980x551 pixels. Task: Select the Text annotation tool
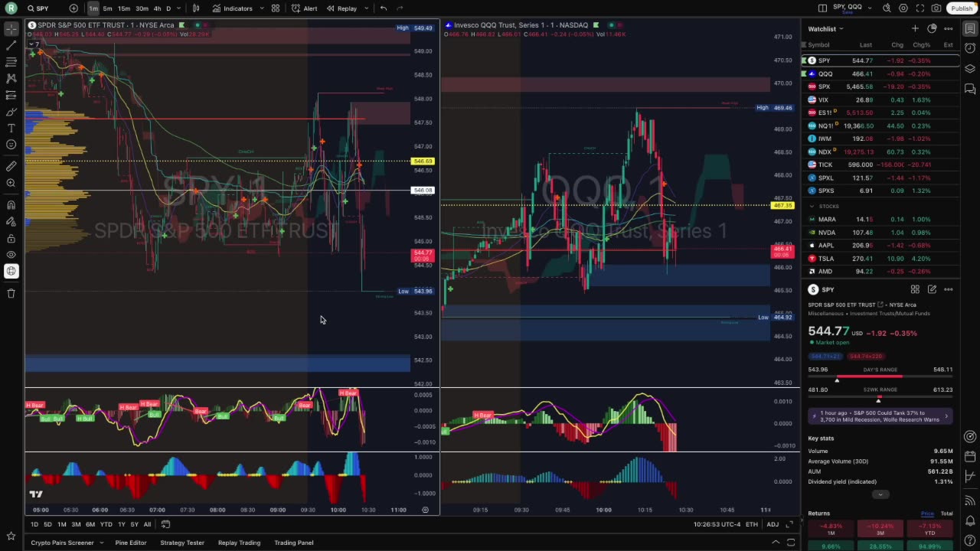pos(11,128)
